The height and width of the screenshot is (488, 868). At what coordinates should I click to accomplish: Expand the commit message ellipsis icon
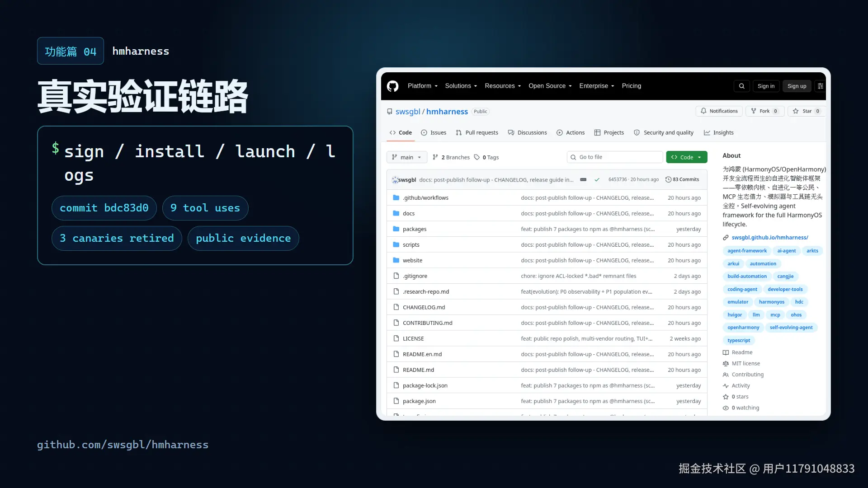click(x=583, y=180)
